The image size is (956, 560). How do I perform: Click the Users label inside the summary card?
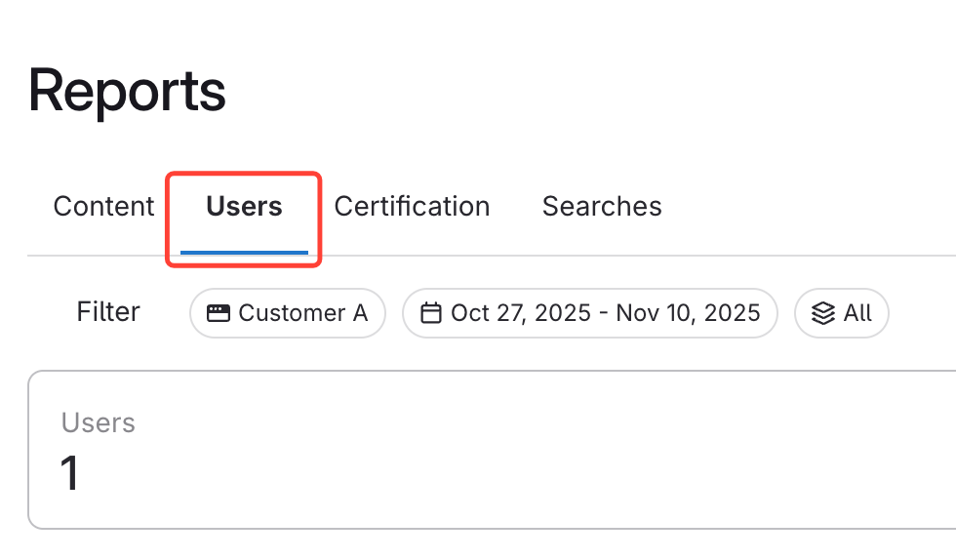point(99,422)
